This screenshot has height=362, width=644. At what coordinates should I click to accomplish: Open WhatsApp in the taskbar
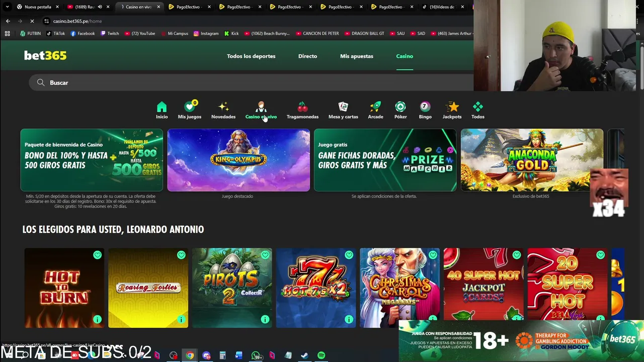pyautogui.click(x=256, y=355)
